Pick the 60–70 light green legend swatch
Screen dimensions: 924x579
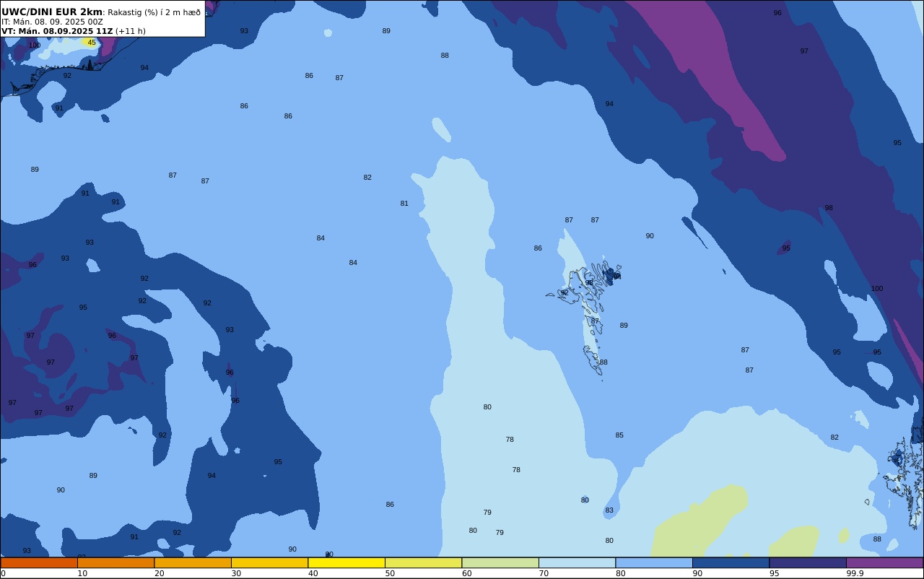500,562
